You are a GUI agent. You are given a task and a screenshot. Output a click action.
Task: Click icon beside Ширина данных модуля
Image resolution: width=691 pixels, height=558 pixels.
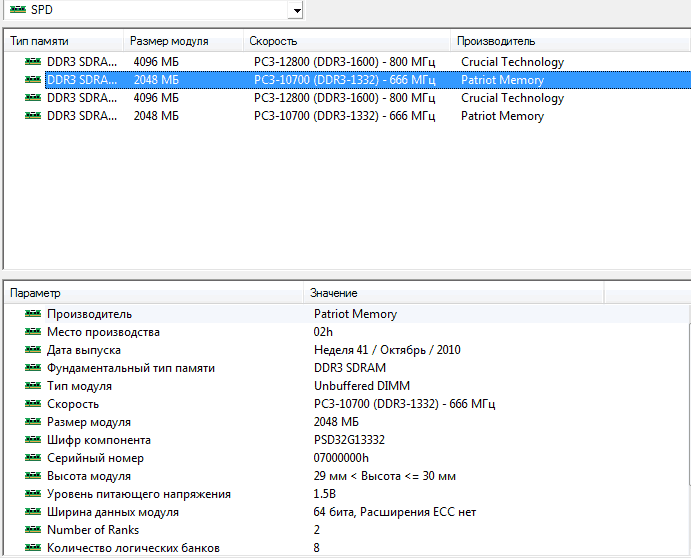pos(33,512)
